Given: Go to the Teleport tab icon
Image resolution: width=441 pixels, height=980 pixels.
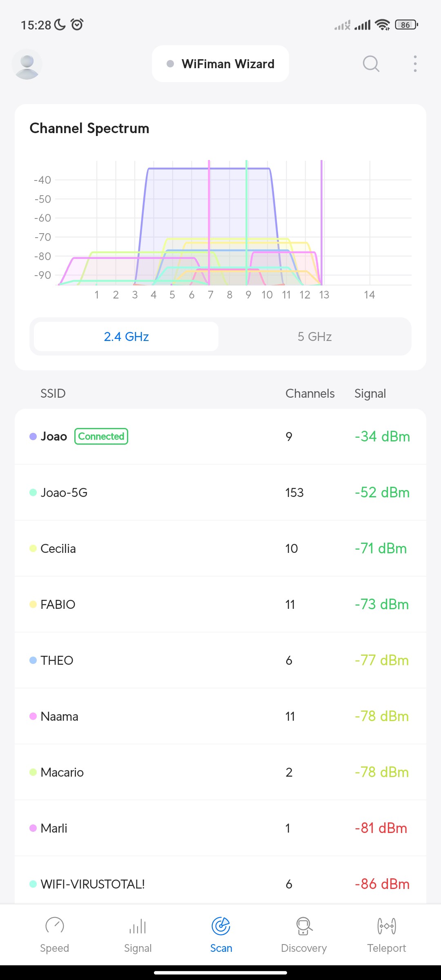Looking at the screenshot, I should click(387, 926).
